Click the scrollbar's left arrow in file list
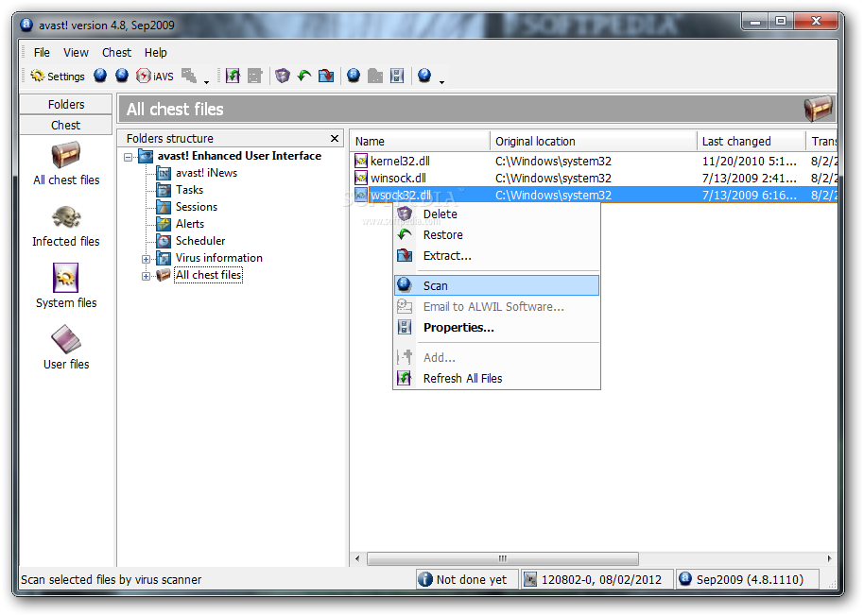The image size is (864, 616). tap(357, 558)
